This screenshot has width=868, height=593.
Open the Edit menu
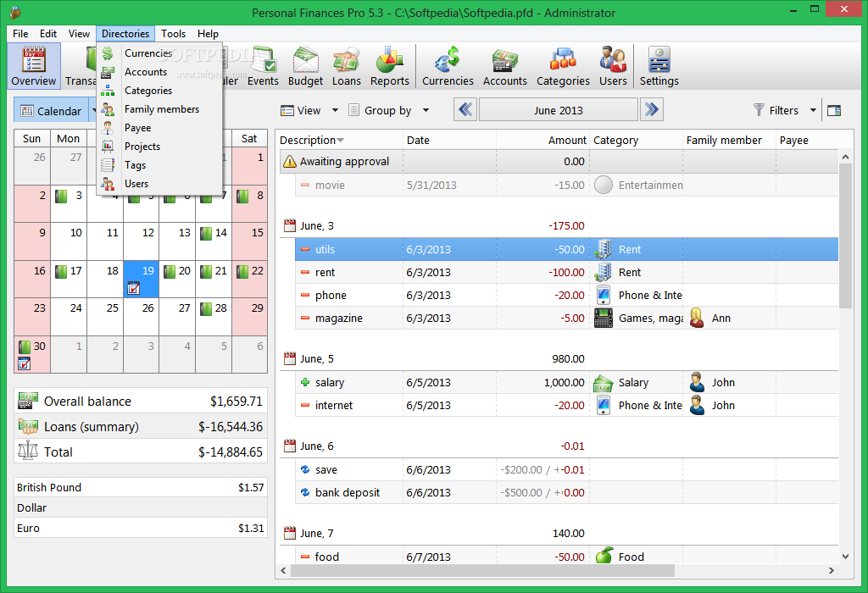click(48, 34)
